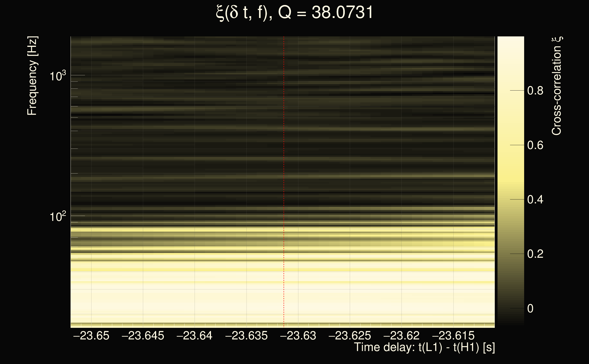Viewport: 589px width, 364px height.
Task: Click the Frequency [Hz] y-axis label
Action: [x=32, y=76]
